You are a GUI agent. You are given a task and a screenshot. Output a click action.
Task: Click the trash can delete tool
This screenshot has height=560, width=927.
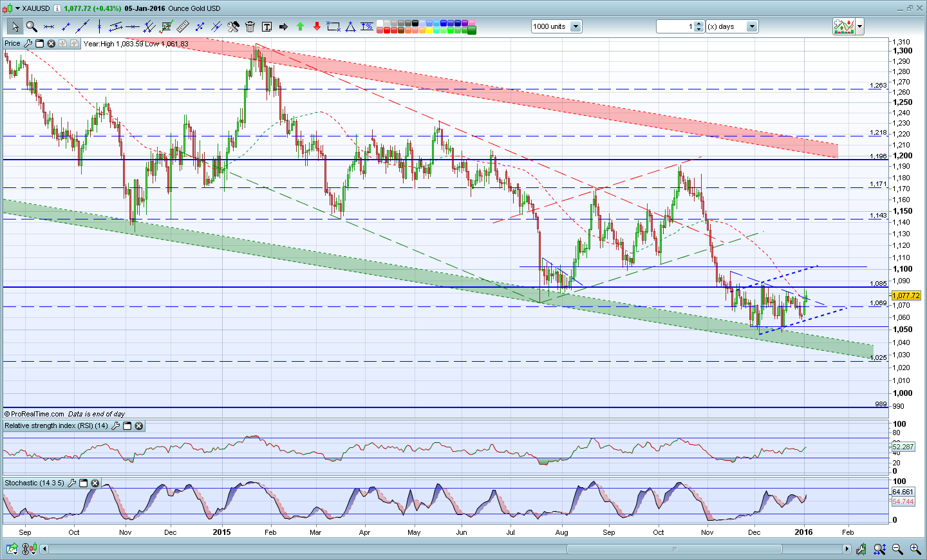click(250, 26)
